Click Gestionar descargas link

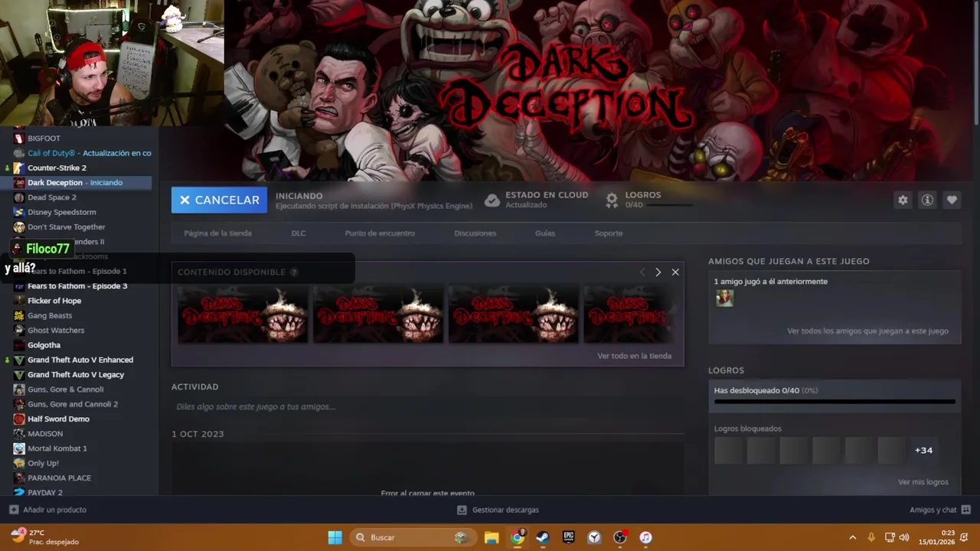(x=505, y=510)
